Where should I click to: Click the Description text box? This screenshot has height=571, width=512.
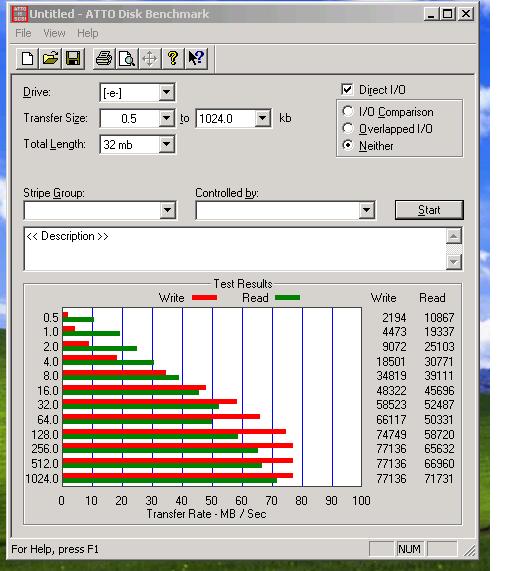tap(235, 249)
